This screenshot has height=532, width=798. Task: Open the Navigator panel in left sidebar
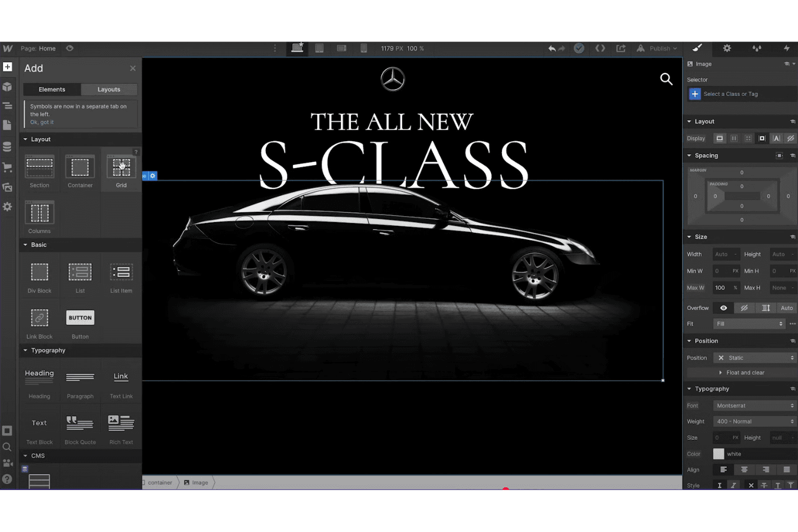click(x=8, y=106)
